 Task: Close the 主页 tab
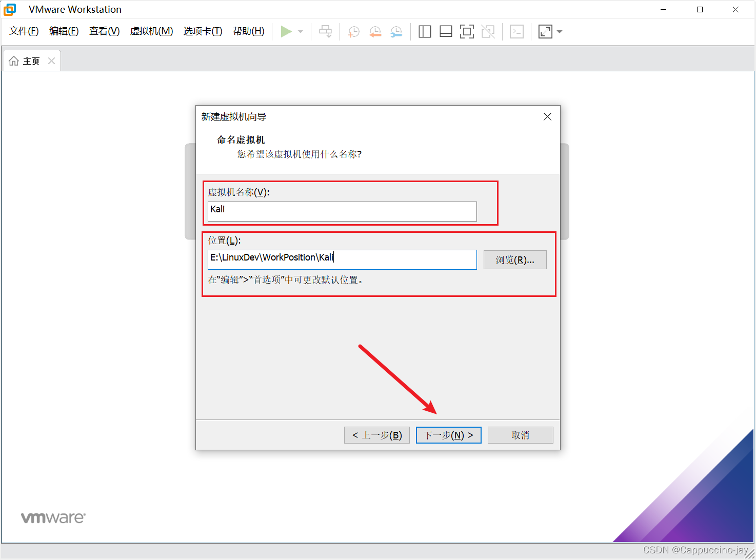tap(51, 61)
